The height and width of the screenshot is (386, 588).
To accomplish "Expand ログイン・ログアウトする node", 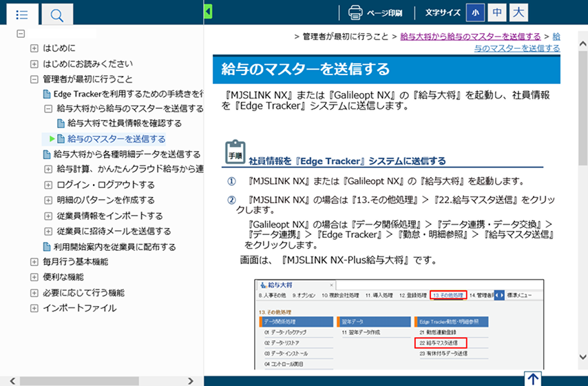I will coord(48,185).
